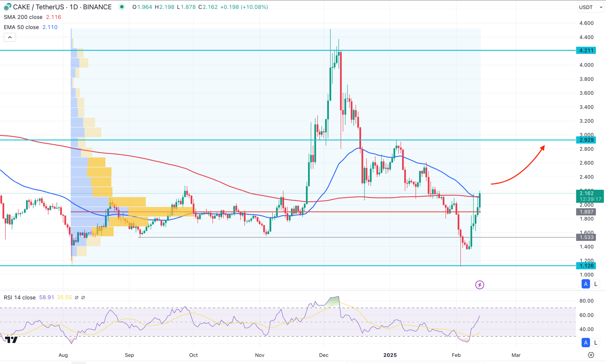606x364 pixels.
Task: Click the Dec label on time axis
Action: (x=324, y=355)
